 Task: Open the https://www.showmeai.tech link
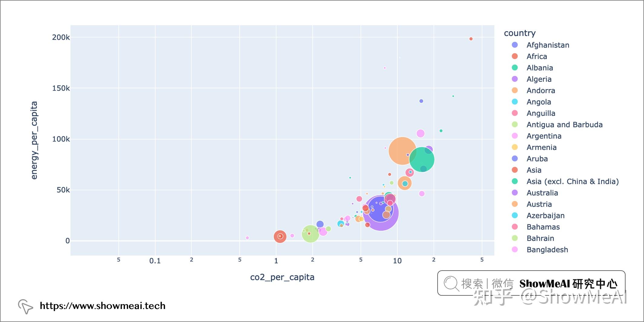103,306
